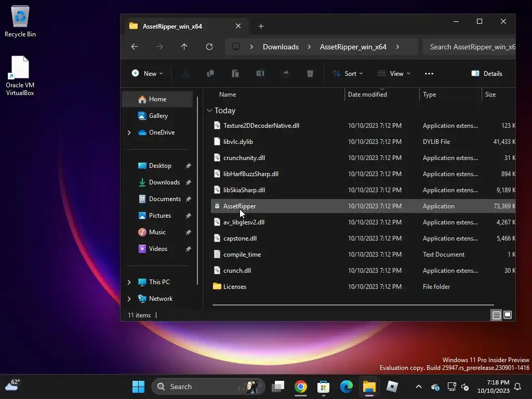Viewport: 532px width, 399px height.
Task: Open the Recycle Bin desktop icon
Action: click(x=20, y=21)
